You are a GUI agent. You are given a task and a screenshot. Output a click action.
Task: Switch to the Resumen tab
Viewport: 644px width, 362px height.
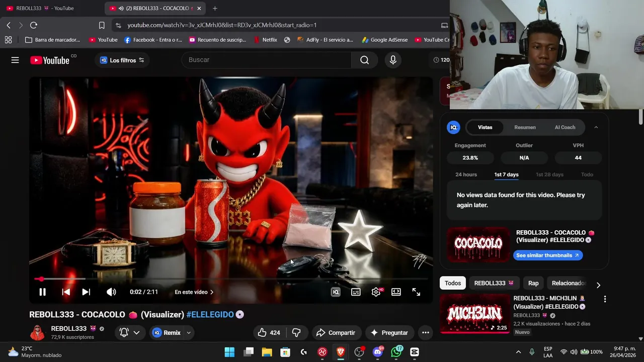point(525,127)
